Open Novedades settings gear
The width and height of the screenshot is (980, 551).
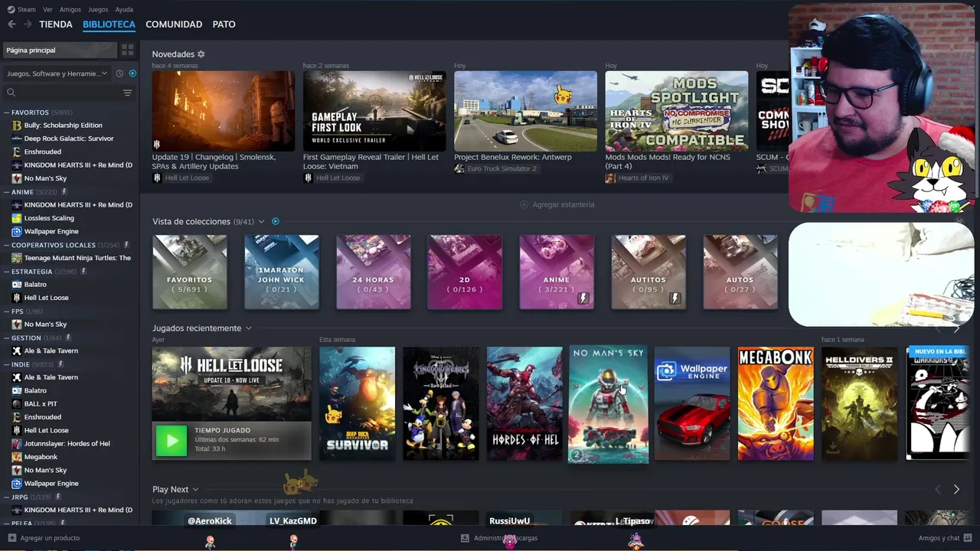click(201, 54)
